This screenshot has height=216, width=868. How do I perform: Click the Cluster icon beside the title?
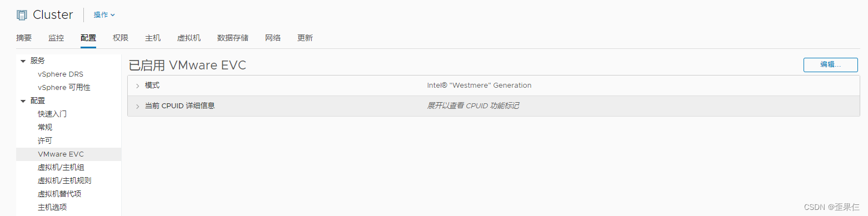point(22,15)
